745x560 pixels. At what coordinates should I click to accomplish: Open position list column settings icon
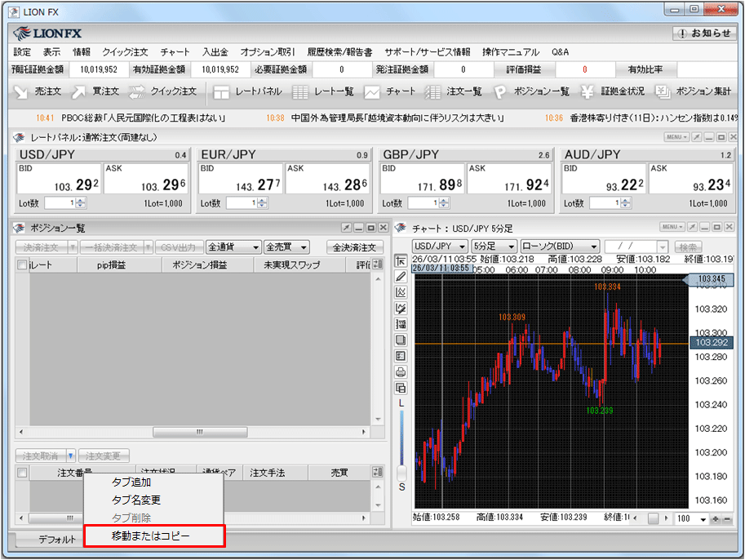378,264
